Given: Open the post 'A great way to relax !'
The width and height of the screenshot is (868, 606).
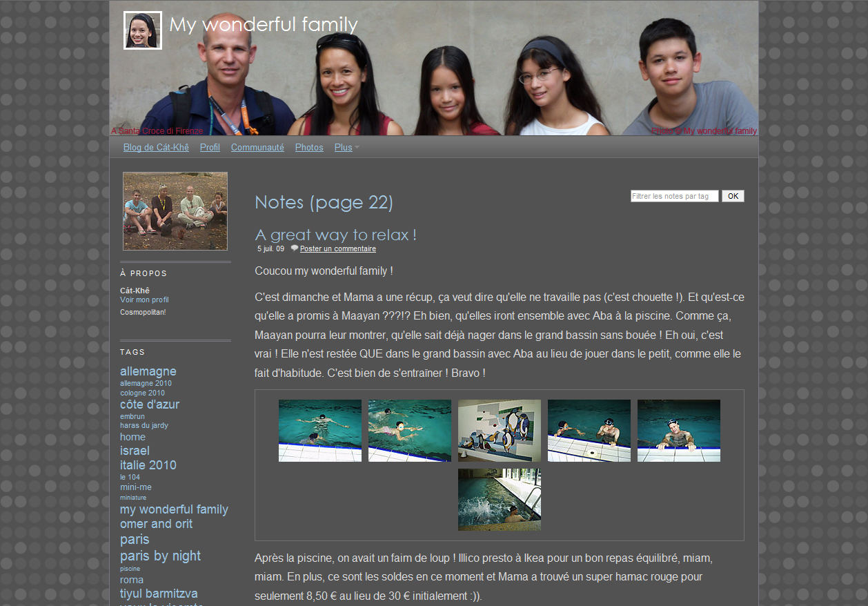Looking at the screenshot, I should [335, 235].
